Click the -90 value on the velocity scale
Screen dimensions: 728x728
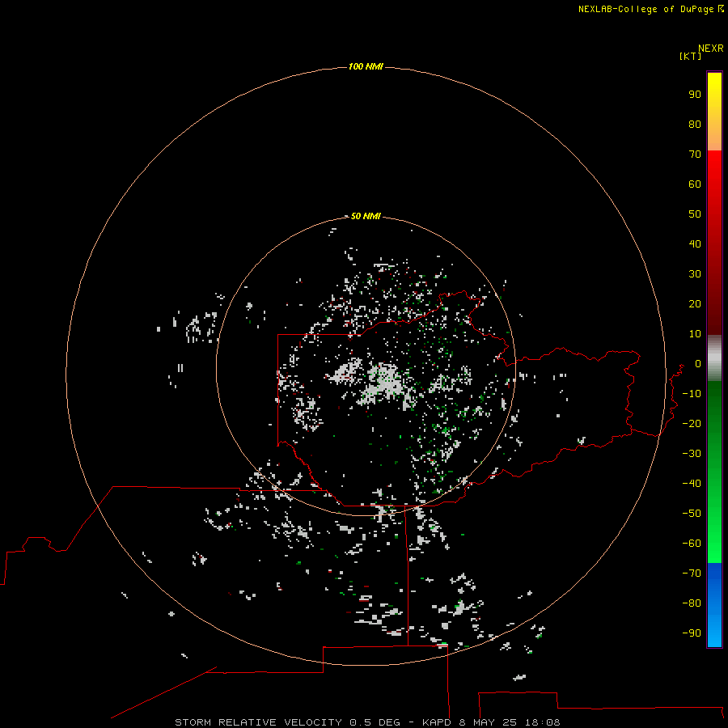coord(692,633)
